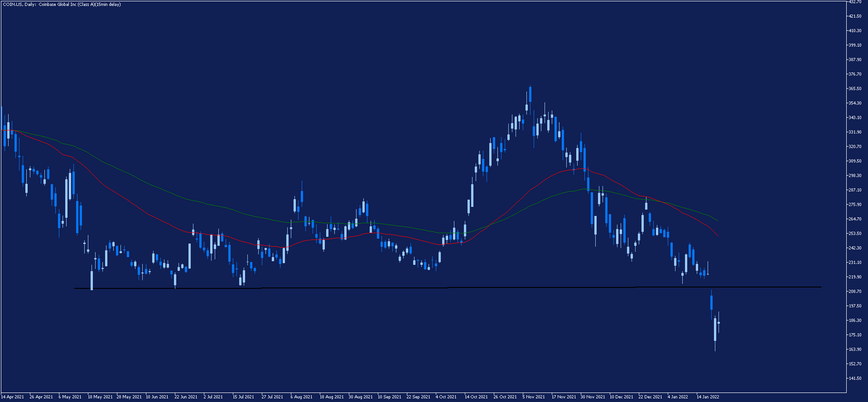Click the 22 Jun 2021 date label
Screen dimensions: 868x402
point(186,397)
